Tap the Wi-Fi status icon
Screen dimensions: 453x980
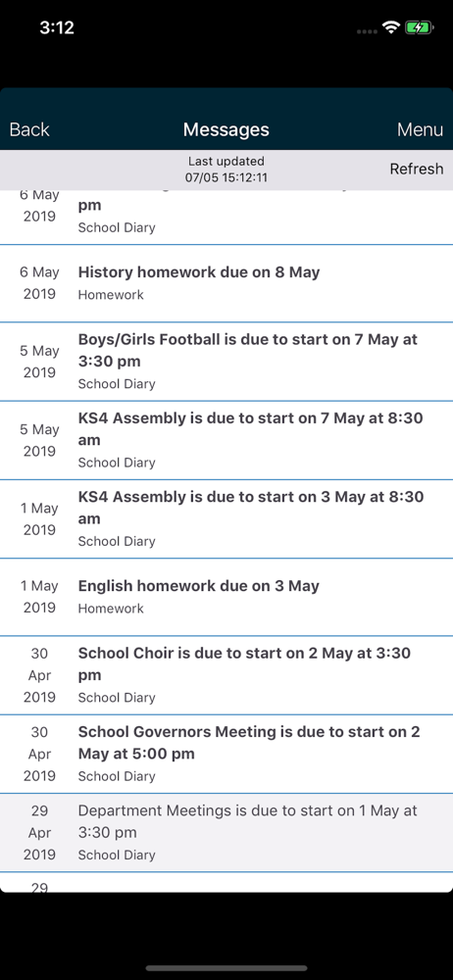pos(391,28)
